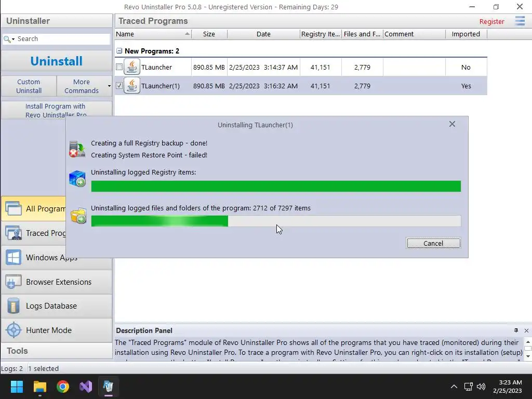
Task: Click in the Search input field
Action: pos(63,38)
